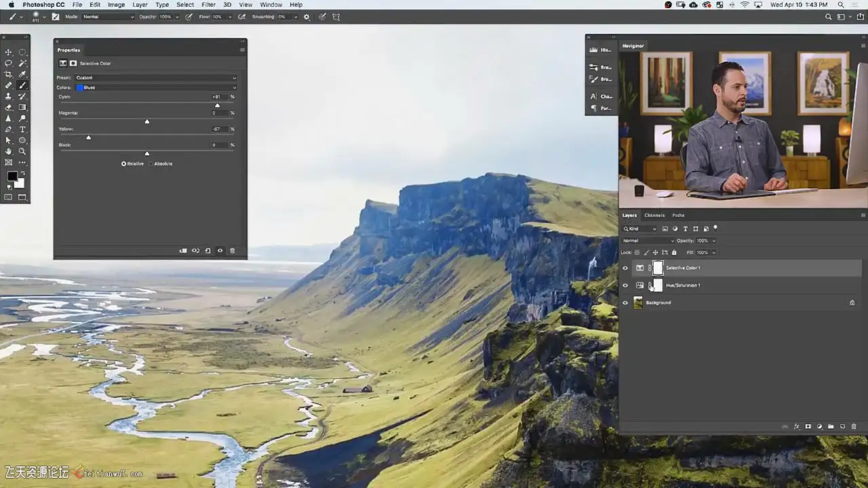
Task: Expand the Preset dropdown set to Custom
Action: [156, 78]
